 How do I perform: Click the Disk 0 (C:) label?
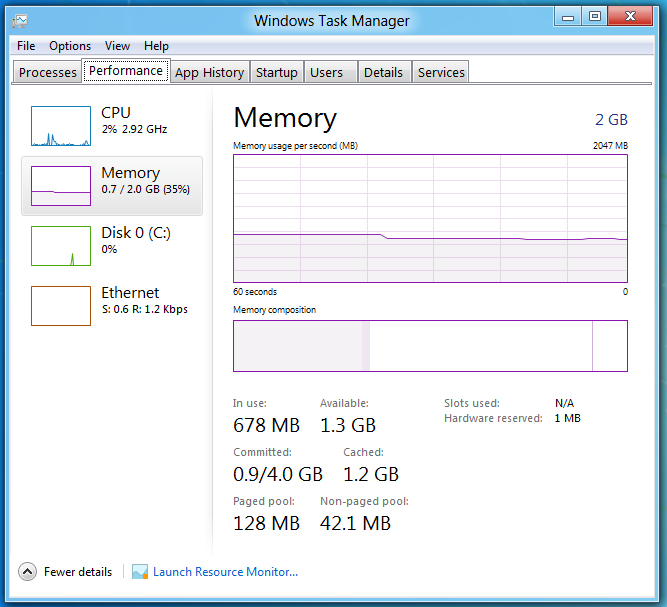[x=136, y=233]
